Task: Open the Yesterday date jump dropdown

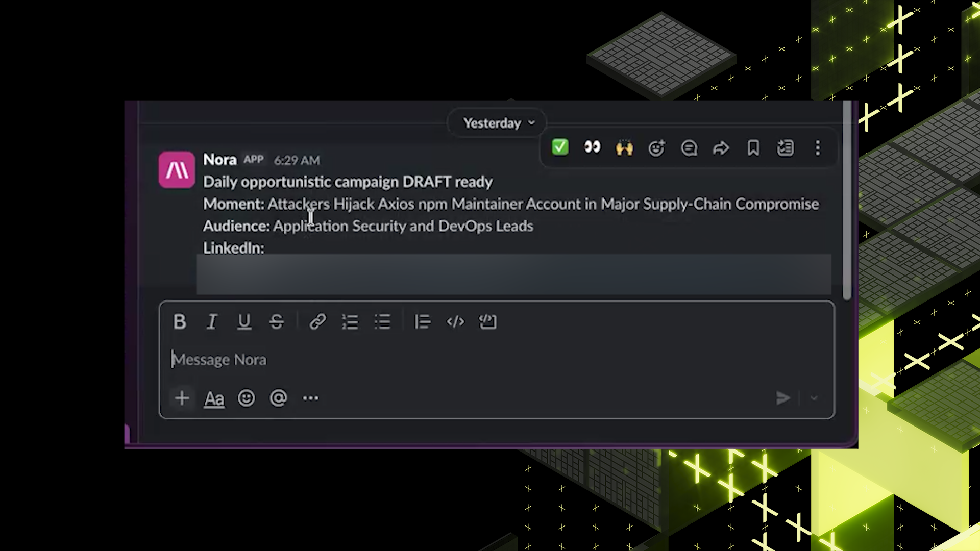Action: click(x=497, y=123)
